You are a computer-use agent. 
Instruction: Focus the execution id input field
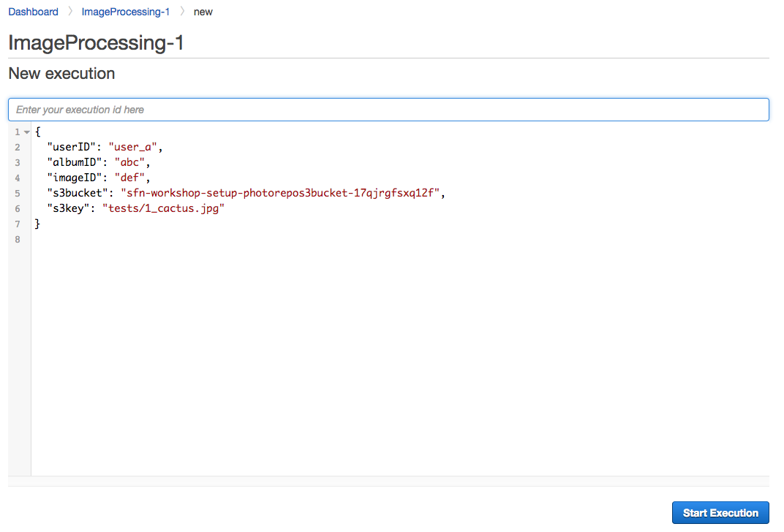tap(388, 110)
